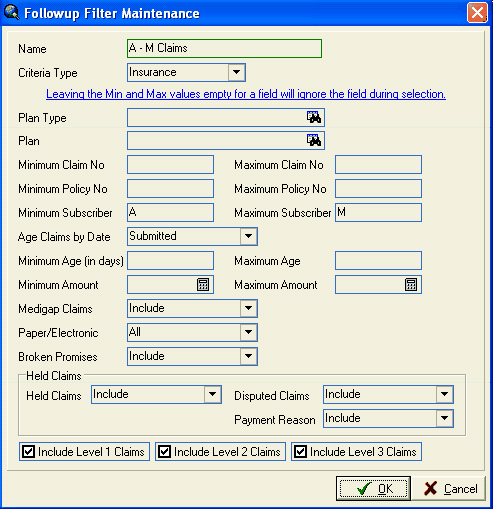Click the Maximum Subscriber field
495x511 pixels.
[378, 212]
